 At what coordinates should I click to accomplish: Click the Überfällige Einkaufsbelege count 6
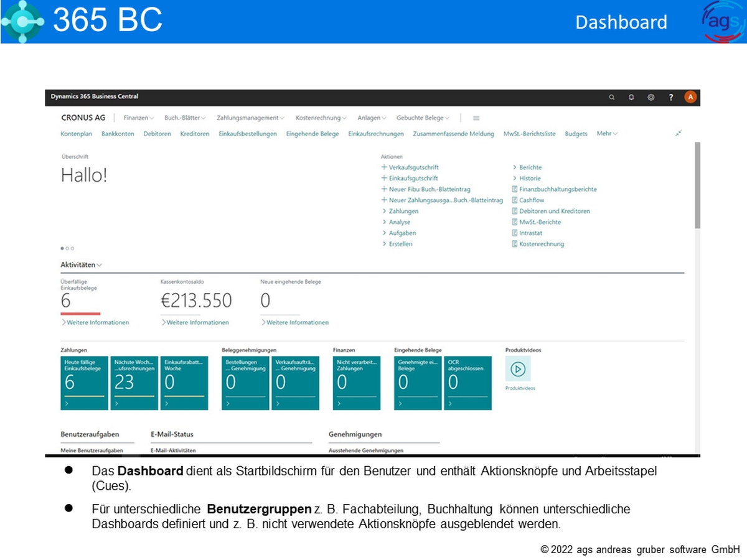pyautogui.click(x=66, y=301)
